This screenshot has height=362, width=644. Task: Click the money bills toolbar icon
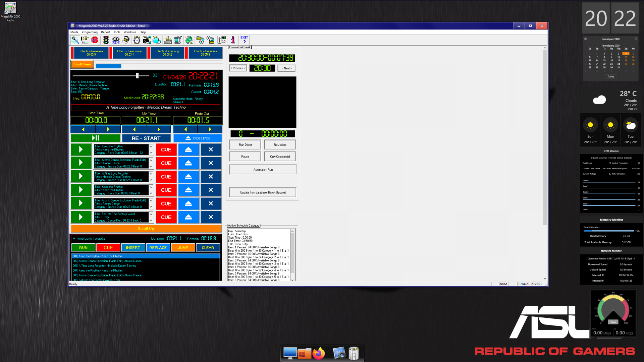pyautogui.click(x=189, y=40)
